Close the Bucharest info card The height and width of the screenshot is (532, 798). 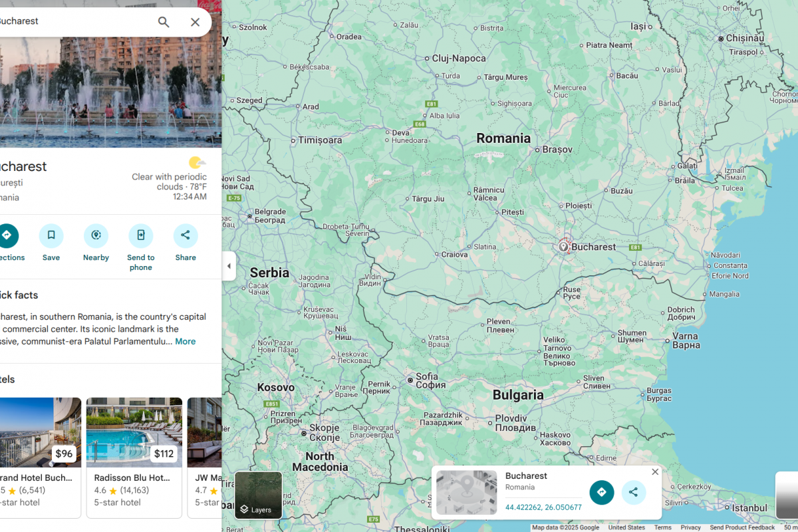(x=655, y=471)
